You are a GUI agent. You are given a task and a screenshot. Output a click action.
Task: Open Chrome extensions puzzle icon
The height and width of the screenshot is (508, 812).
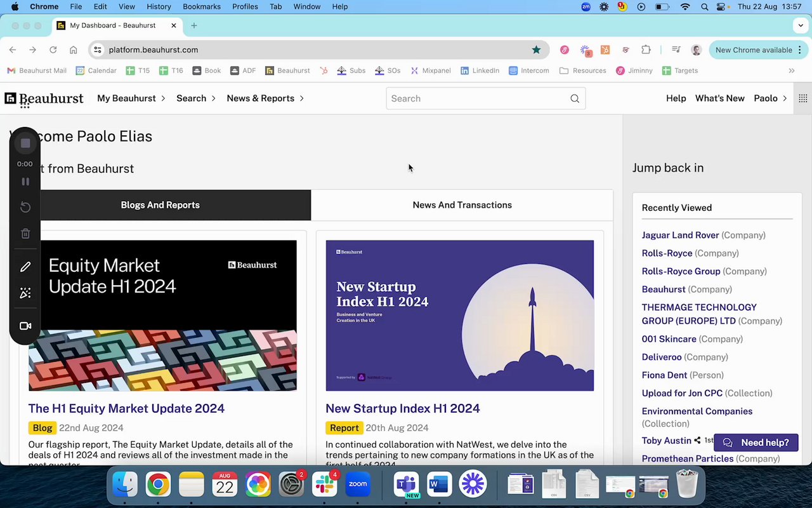click(646, 50)
